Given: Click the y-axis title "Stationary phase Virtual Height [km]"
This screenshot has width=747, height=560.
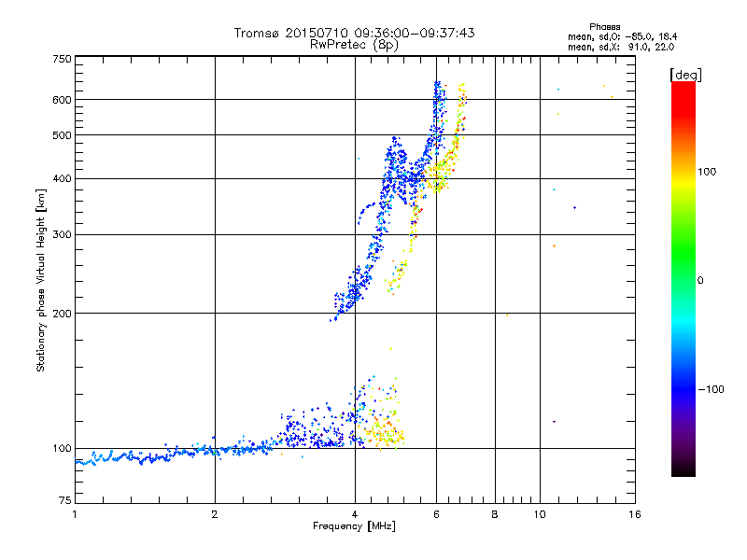Looking at the screenshot, I should (x=41, y=281).
